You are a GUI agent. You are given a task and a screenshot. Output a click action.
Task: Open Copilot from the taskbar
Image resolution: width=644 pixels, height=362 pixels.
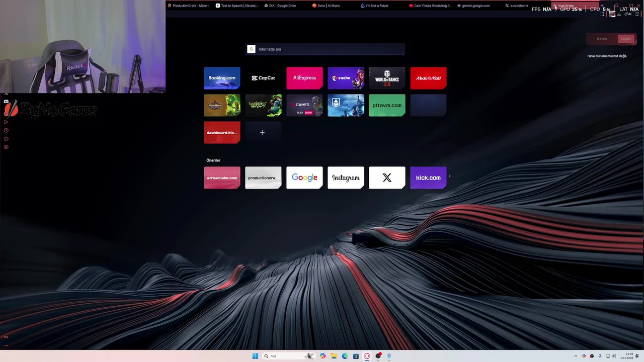tap(323, 356)
